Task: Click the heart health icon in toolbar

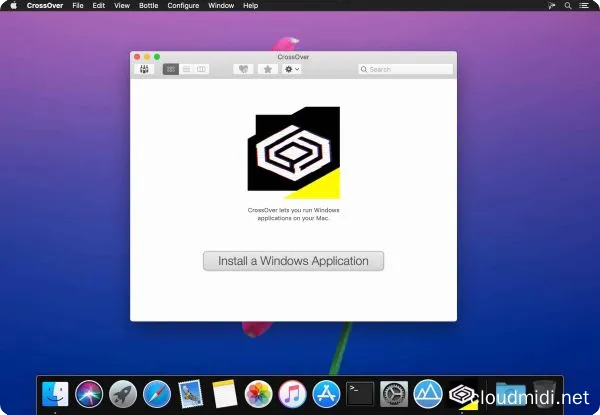Action: 243,69
